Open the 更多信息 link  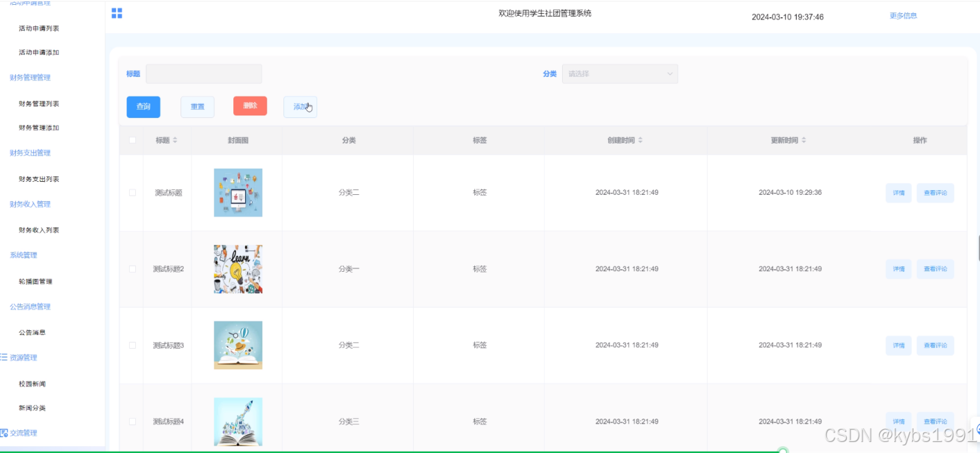[903, 16]
